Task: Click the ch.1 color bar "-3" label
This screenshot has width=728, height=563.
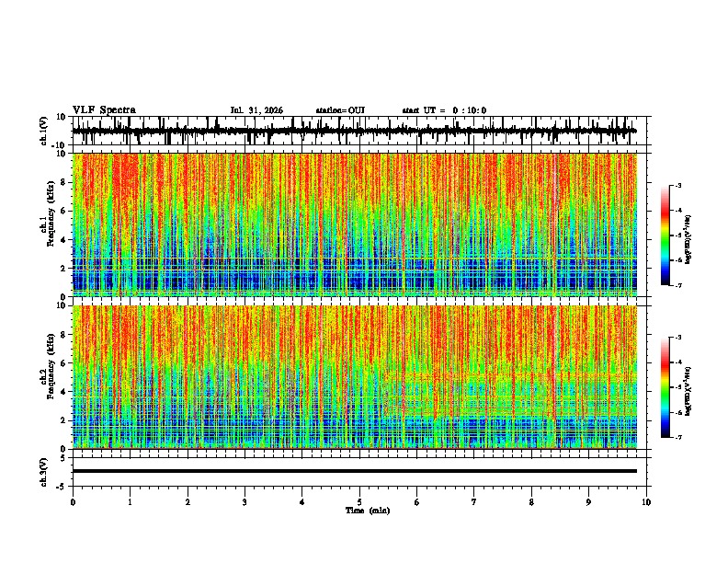Action: pyautogui.click(x=678, y=186)
